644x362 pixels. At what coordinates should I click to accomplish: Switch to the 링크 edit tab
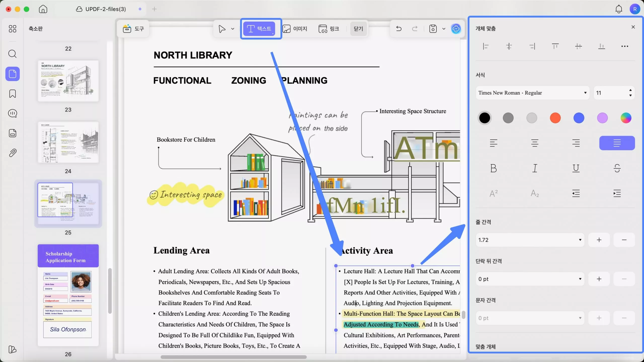pyautogui.click(x=329, y=28)
